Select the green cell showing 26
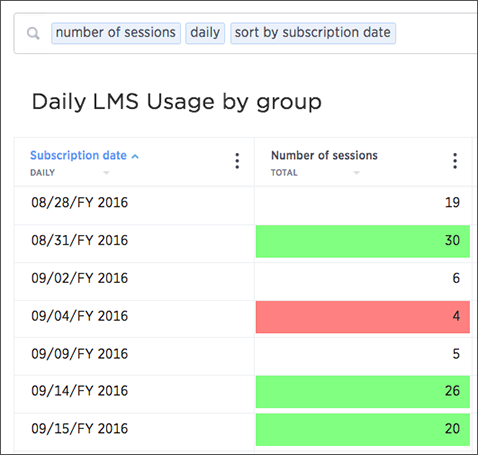478x455 pixels. tap(363, 392)
